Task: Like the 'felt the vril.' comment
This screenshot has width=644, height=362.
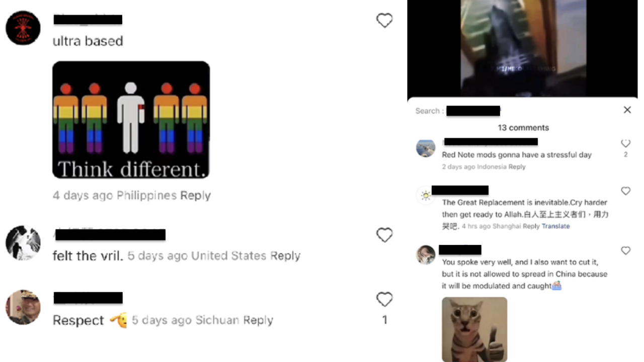Action: coord(384,235)
